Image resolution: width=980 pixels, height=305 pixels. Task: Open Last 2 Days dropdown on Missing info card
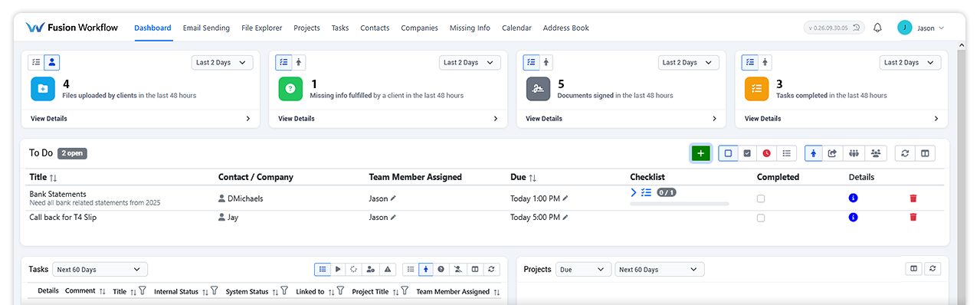[x=470, y=63]
